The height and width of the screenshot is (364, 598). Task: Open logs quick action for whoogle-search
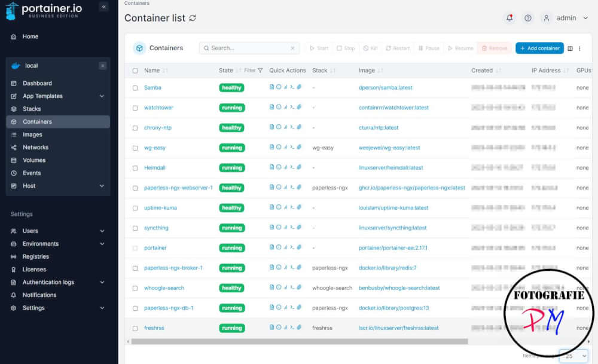coord(271,287)
